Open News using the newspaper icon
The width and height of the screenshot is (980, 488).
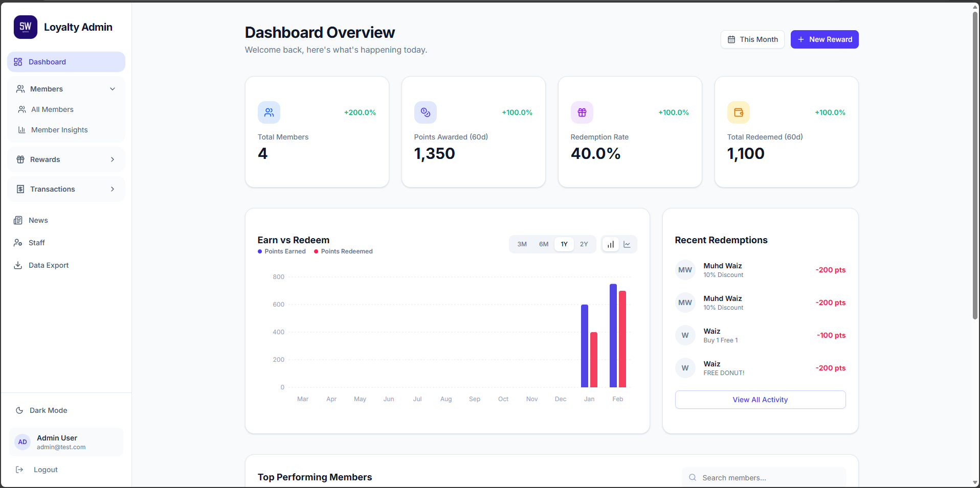[18, 220]
